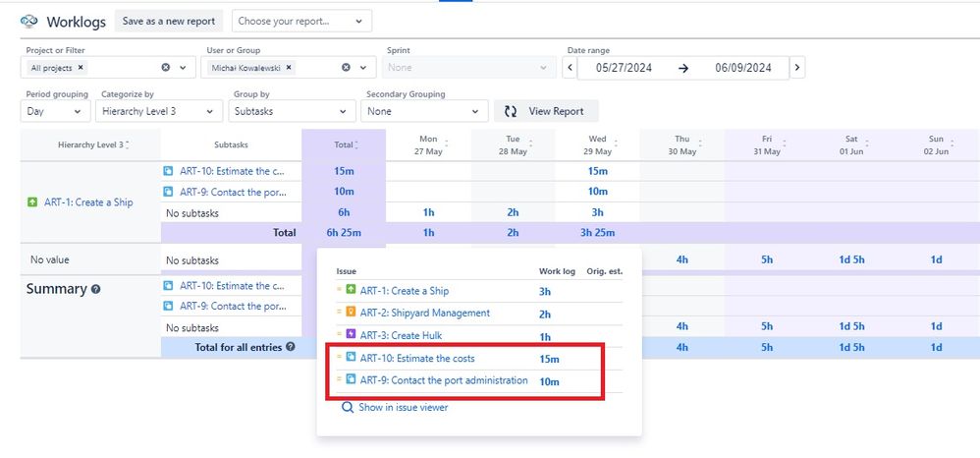Go to next date range
The height and width of the screenshot is (458, 980).
(797, 68)
